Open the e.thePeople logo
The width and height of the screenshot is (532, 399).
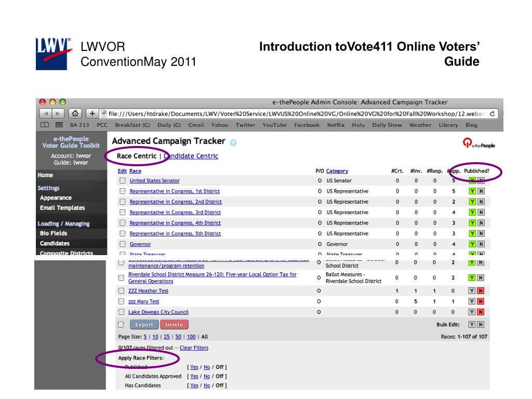[x=478, y=143]
